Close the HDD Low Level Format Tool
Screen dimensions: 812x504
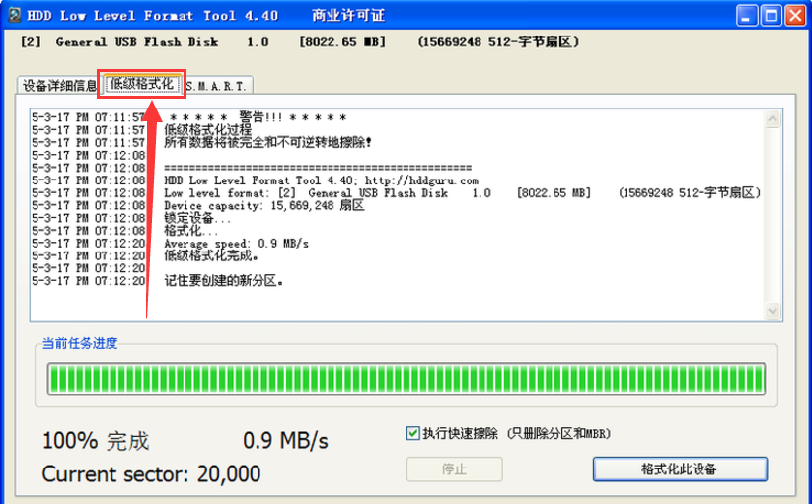pos(795,15)
